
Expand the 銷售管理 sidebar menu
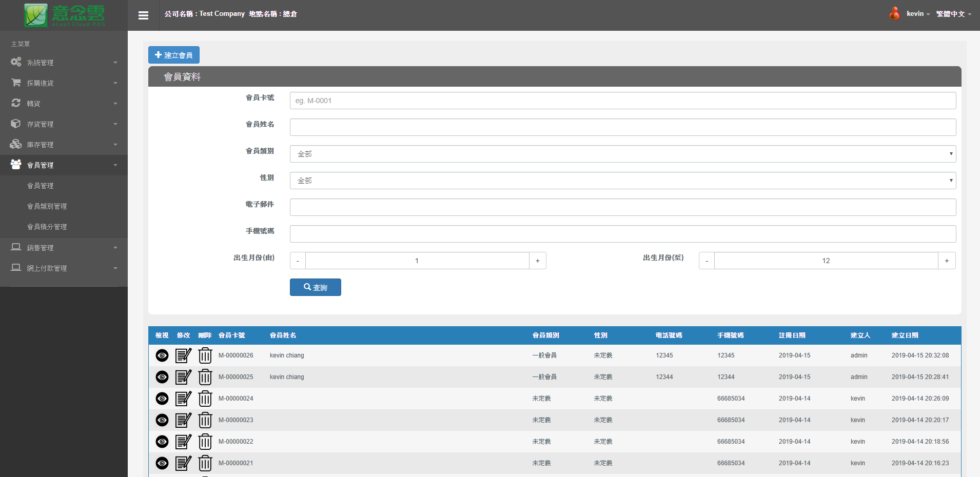[x=64, y=248]
